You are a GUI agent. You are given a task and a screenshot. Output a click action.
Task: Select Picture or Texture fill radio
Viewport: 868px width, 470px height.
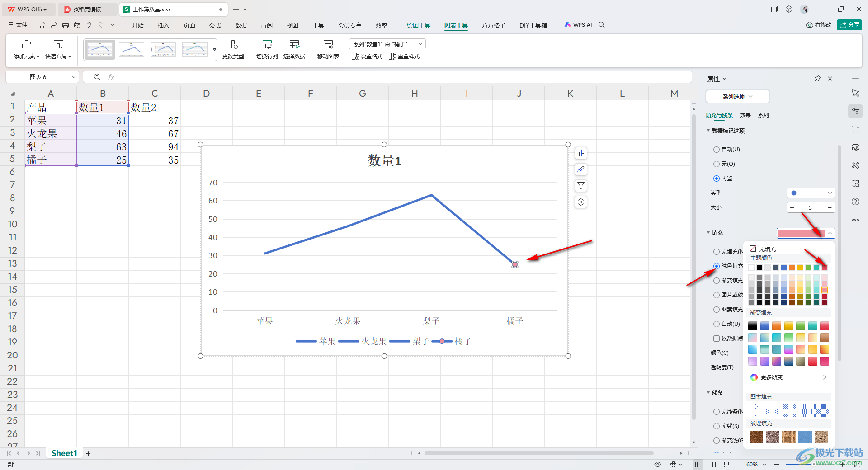tap(717, 295)
